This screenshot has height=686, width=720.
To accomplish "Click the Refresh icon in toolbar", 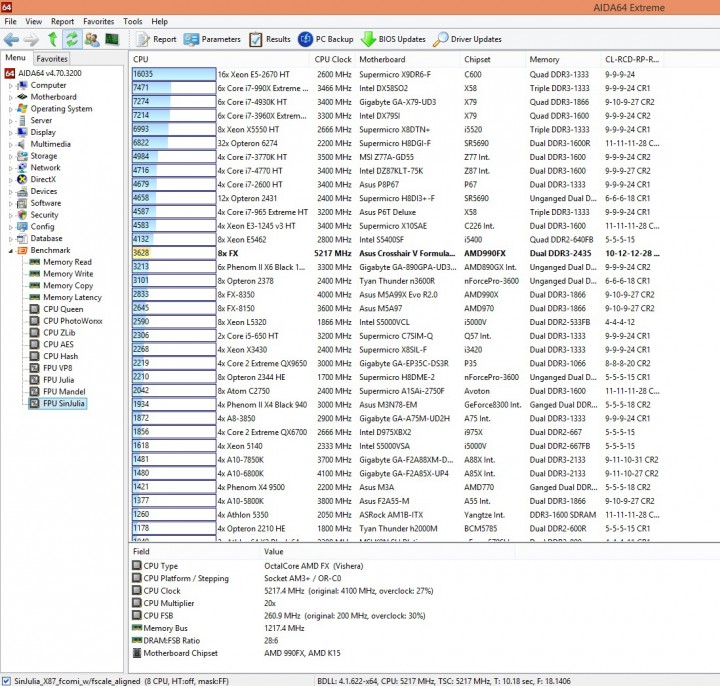I will pos(72,39).
